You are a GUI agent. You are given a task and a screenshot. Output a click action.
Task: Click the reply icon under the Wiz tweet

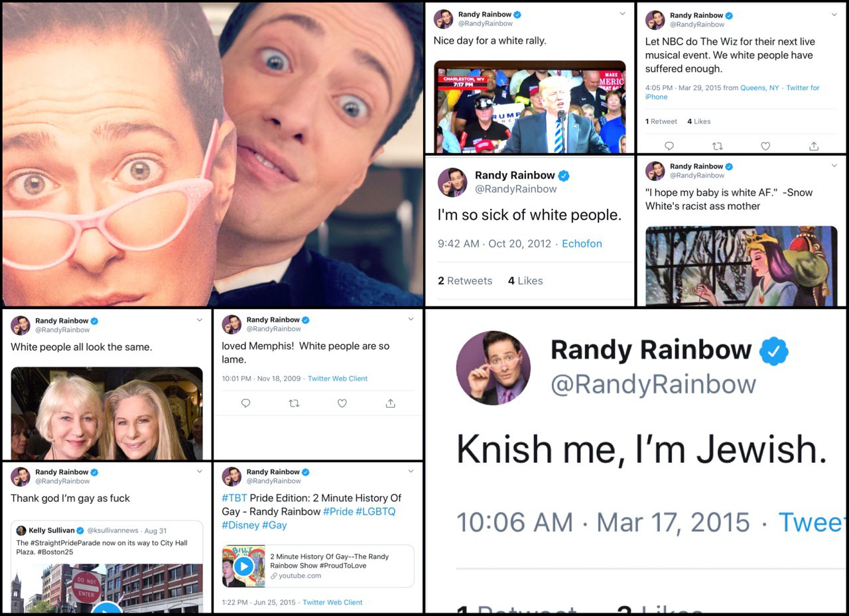pos(669,146)
